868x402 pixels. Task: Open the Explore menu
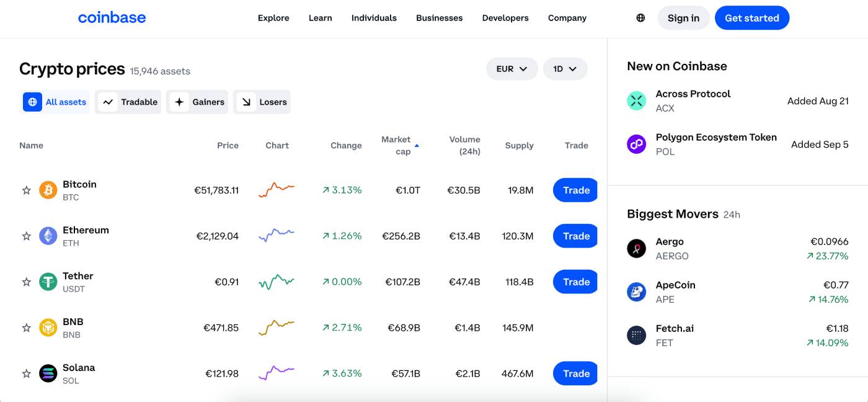pyautogui.click(x=273, y=18)
